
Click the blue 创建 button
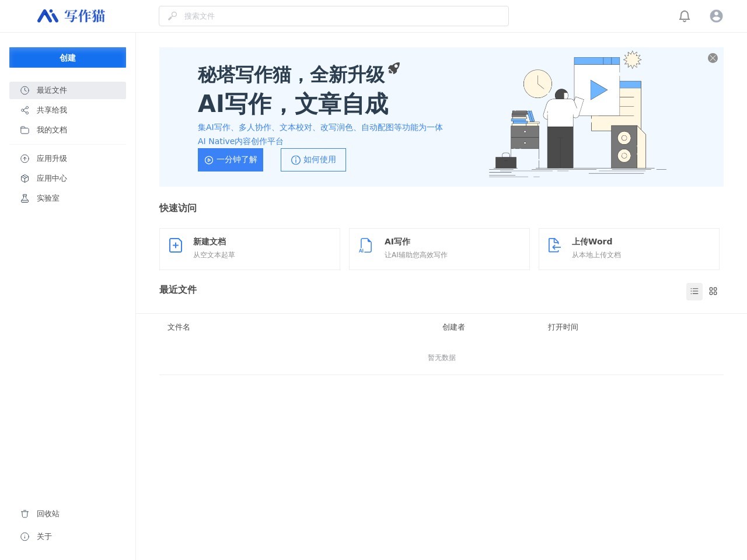(68, 57)
